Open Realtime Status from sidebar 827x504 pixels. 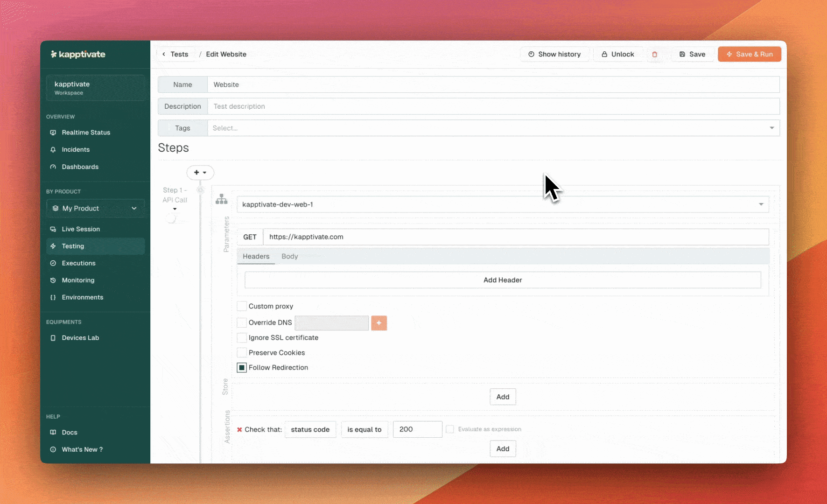pyautogui.click(x=86, y=133)
